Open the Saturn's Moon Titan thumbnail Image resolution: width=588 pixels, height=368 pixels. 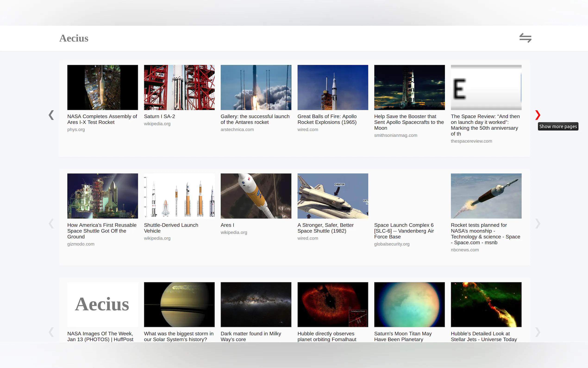pyautogui.click(x=409, y=305)
